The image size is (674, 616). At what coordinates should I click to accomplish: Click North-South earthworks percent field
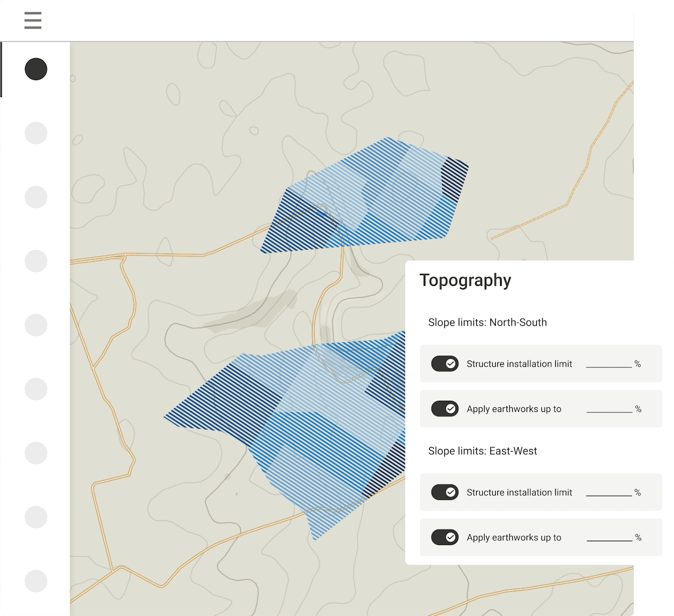click(x=609, y=408)
